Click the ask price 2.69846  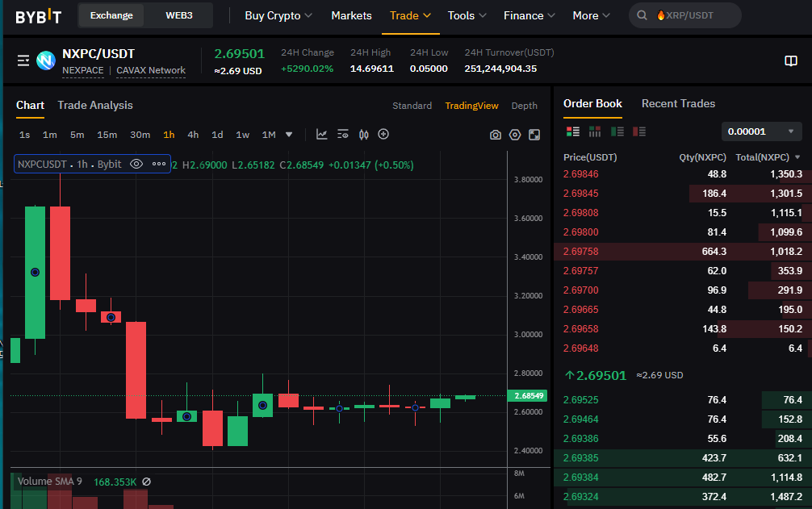pos(580,174)
